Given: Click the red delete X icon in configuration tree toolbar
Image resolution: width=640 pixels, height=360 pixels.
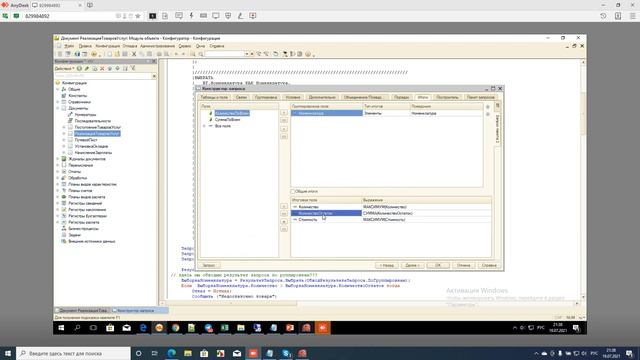Looking at the screenshot, I should 102,68.
